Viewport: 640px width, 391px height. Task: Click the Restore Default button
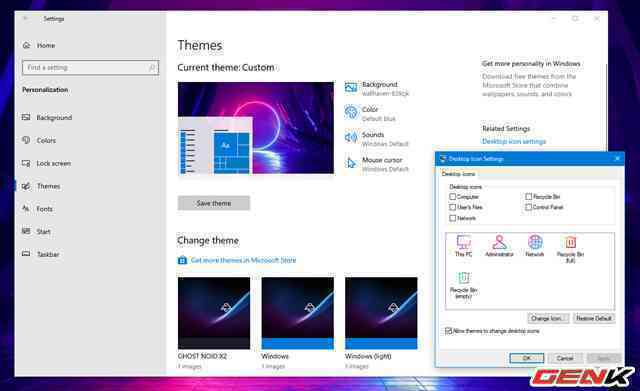pyautogui.click(x=593, y=318)
